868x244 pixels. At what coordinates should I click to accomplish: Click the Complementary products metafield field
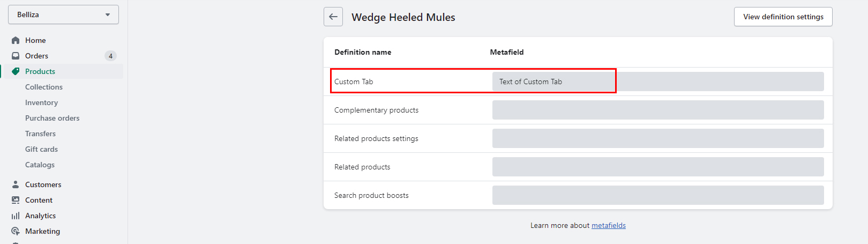pos(658,110)
